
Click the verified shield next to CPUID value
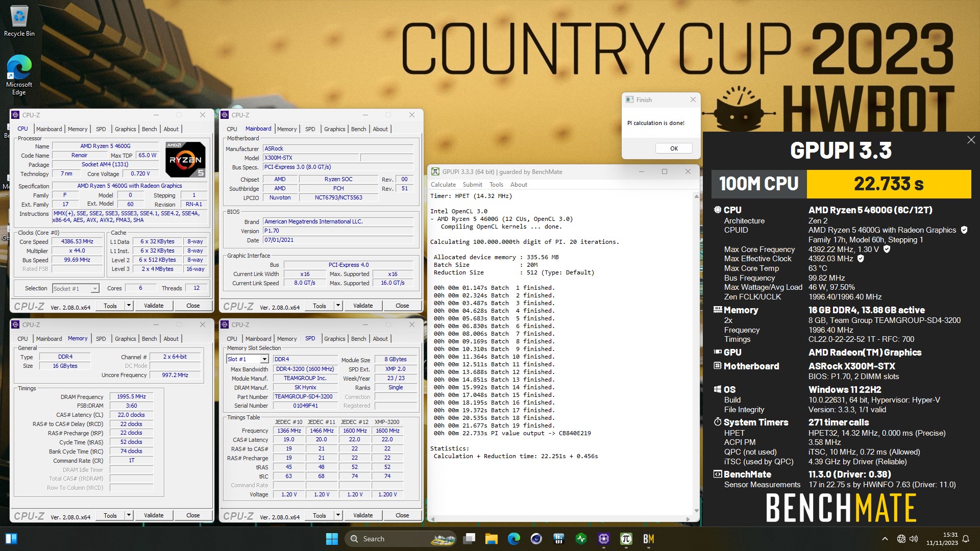[x=964, y=230]
